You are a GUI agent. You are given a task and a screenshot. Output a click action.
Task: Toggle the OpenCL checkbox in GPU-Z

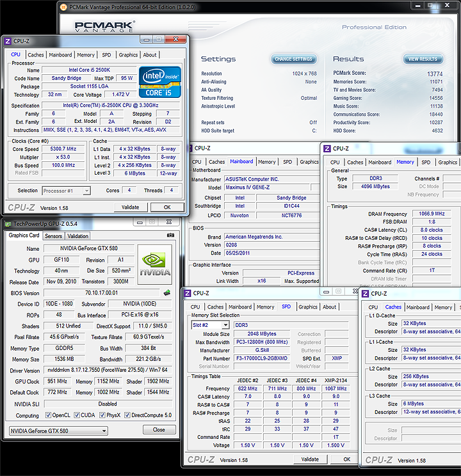(48, 415)
